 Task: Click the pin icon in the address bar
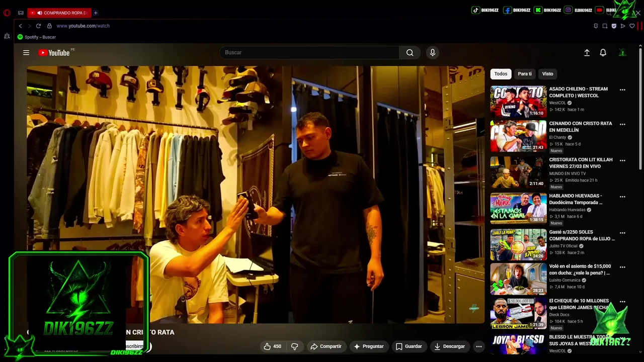pos(596,26)
